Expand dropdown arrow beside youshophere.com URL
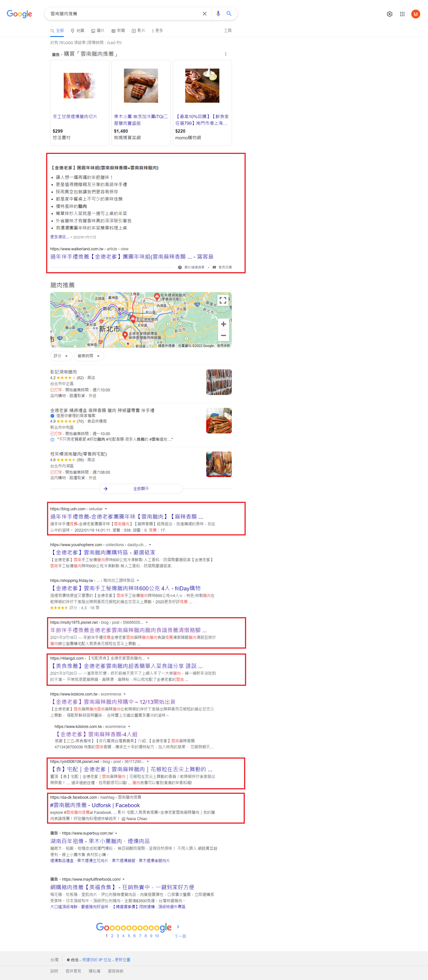This screenshot has height=980, width=428. point(150,544)
